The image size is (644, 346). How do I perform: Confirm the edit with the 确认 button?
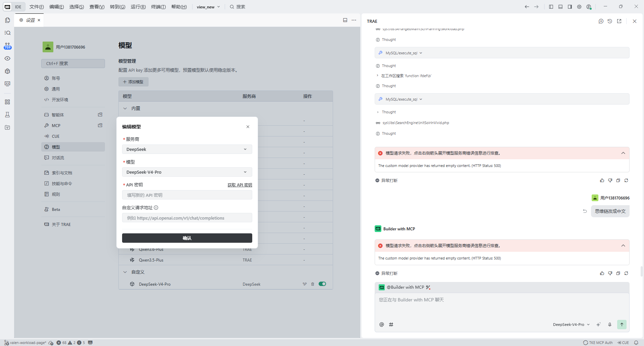187,238
